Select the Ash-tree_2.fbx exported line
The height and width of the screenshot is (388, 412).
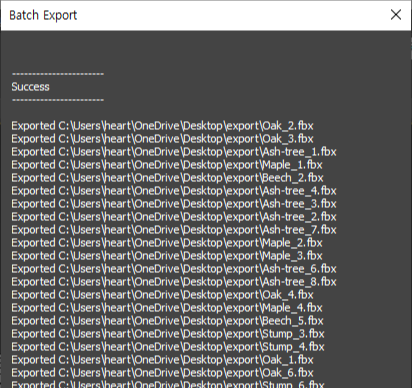(x=174, y=217)
